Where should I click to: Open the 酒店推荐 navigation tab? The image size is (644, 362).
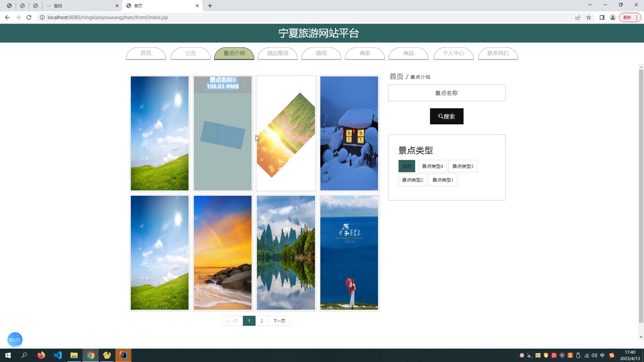click(277, 53)
